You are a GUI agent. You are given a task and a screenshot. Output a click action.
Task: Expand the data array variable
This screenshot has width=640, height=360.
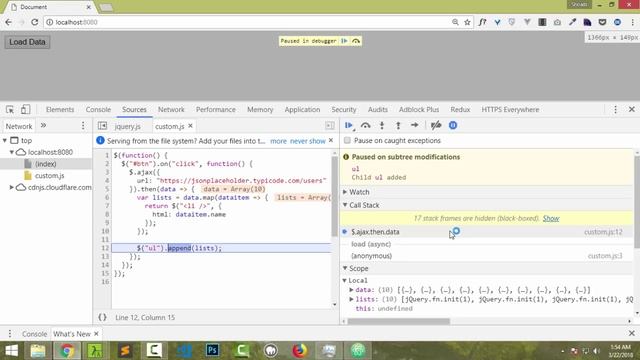pos(351,290)
